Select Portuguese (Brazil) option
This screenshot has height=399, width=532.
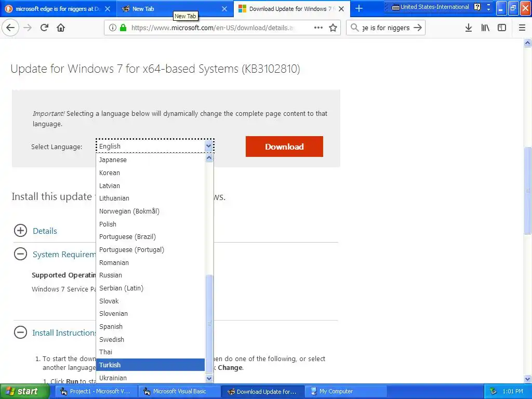[x=150, y=237]
